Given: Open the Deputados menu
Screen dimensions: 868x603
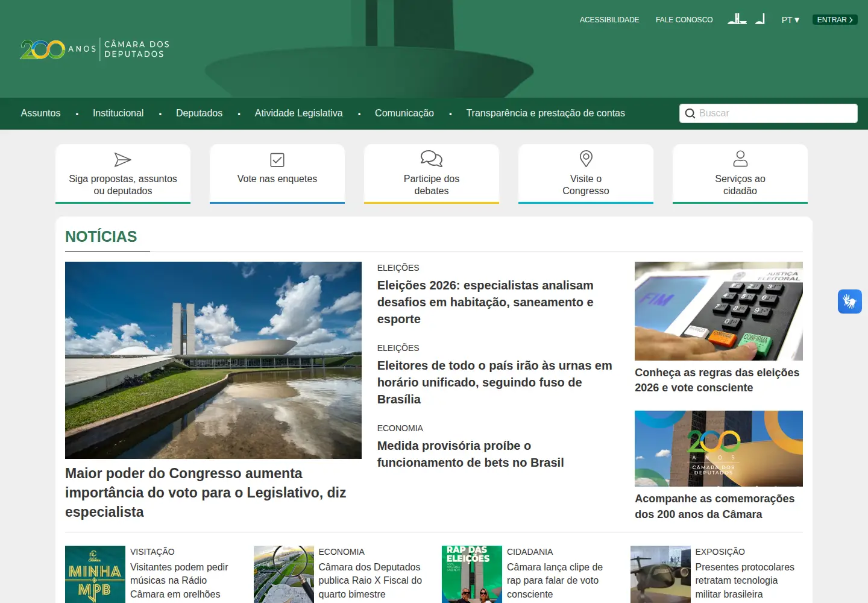Looking at the screenshot, I should tap(199, 113).
